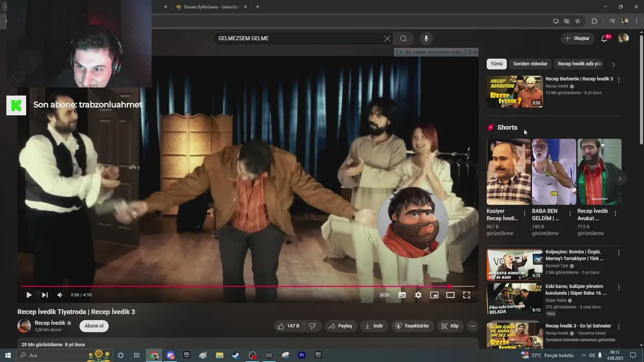
Task: Open the YouTube account avatar menu
Action: tap(623, 38)
